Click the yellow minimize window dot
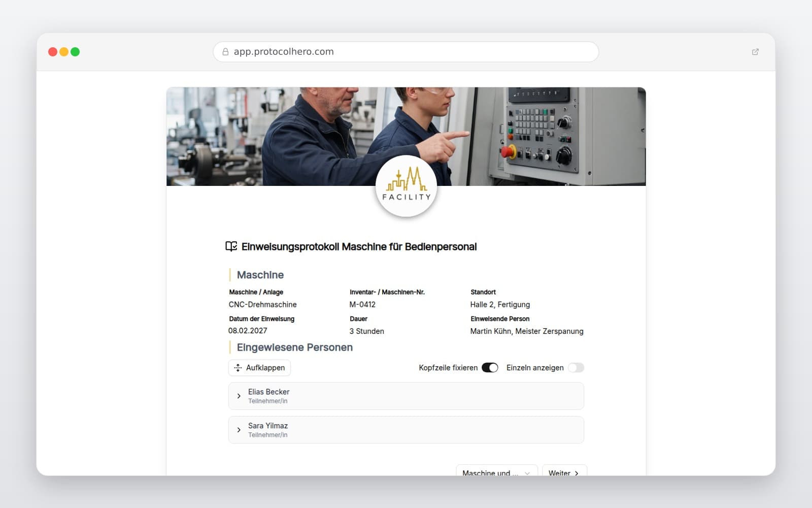The image size is (812, 508). (x=64, y=52)
